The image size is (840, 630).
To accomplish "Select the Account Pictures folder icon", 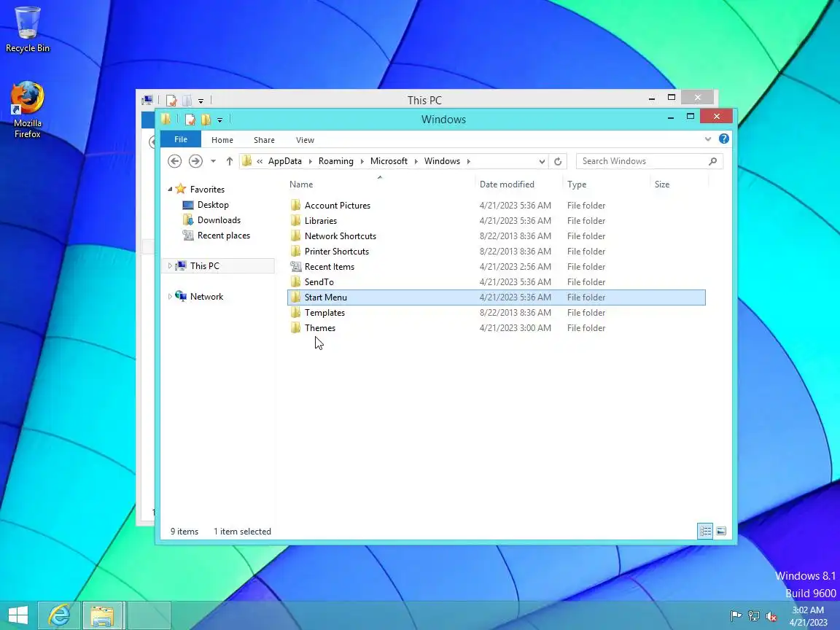I will click(x=296, y=205).
